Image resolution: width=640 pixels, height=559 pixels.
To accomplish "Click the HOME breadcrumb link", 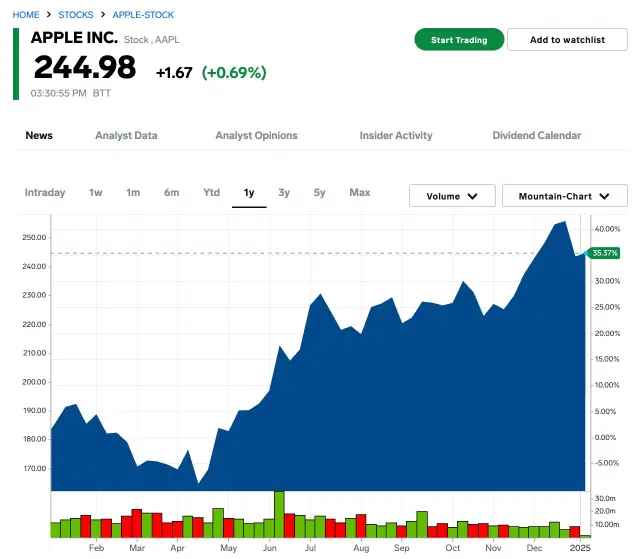I will (26, 15).
